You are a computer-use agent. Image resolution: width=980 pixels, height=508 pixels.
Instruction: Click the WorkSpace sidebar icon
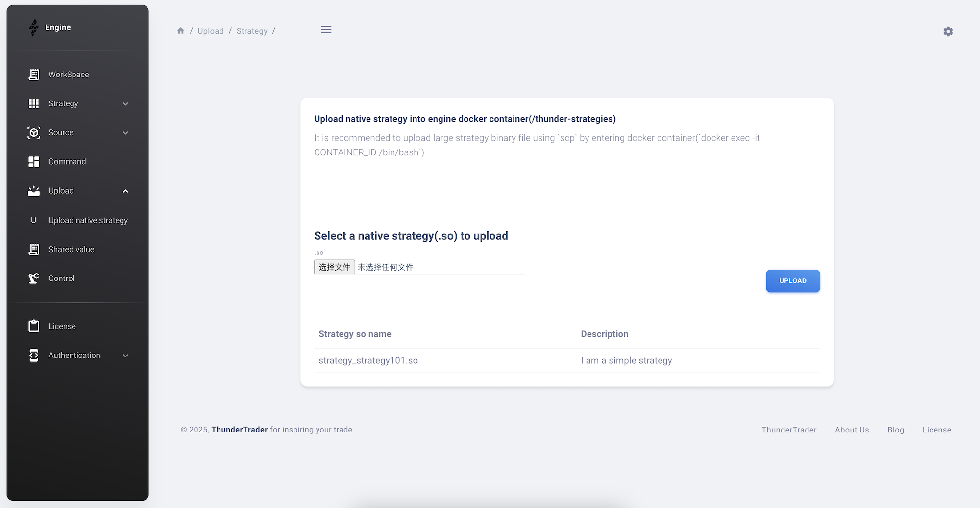click(x=34, y=75)
